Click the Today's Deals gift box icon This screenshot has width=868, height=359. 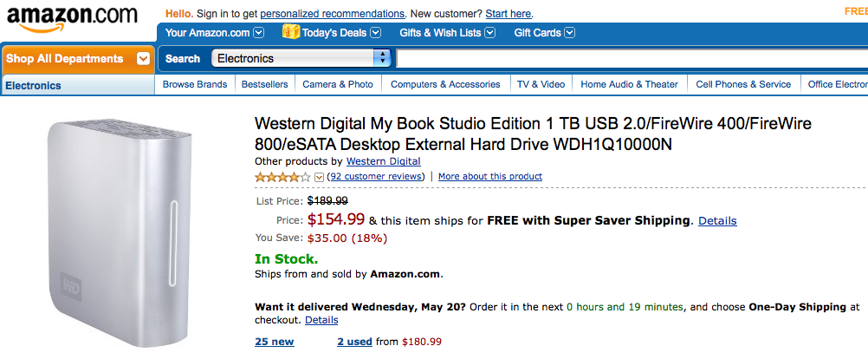point(290,31)
